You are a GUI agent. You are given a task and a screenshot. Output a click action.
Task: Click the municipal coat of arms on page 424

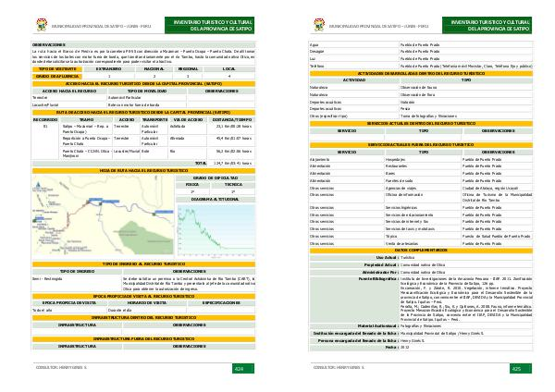click(x=42, y=25)
